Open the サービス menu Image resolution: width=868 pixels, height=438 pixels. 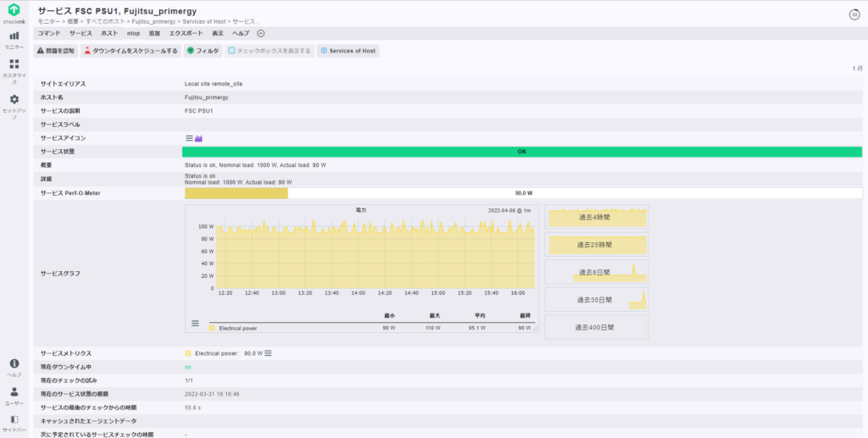click(x=81, y=33)
